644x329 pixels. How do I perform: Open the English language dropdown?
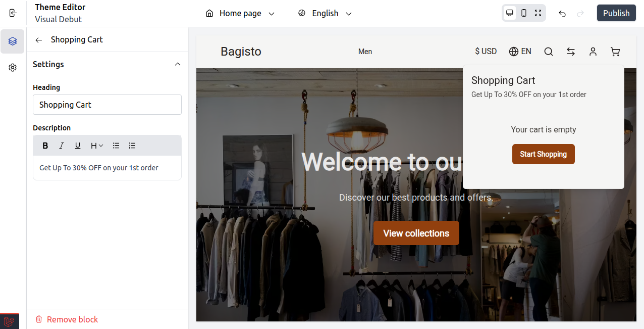(x=325, y=14)
